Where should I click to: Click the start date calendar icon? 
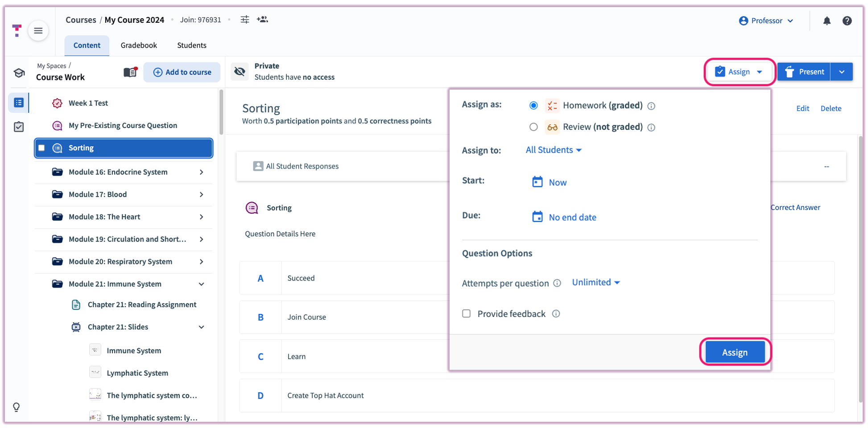click(537, 182)
